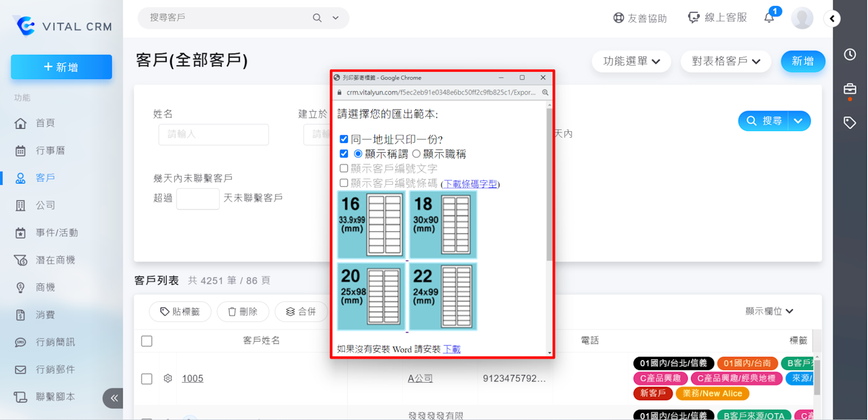Image resolution: width=868 pixels, height=420 pixels.
Task: Click the gear icon beside customer 1005
Action: point(168,378)
